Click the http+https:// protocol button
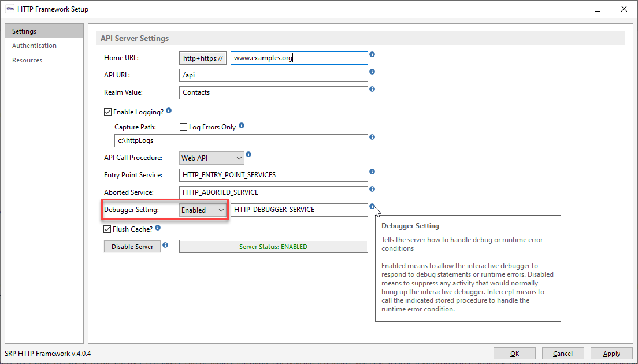Screen dimensions: 638x364 click(203, 58)
